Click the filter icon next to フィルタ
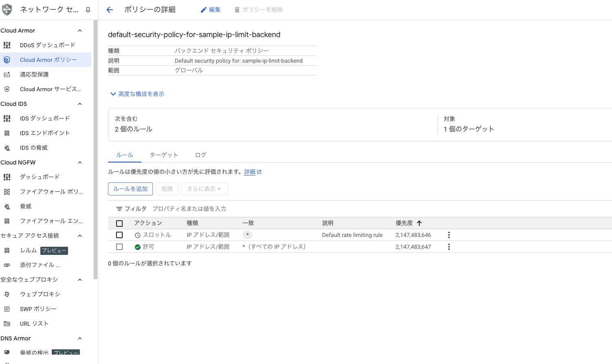This screenshot has width=612, height=364. (119, 209)
